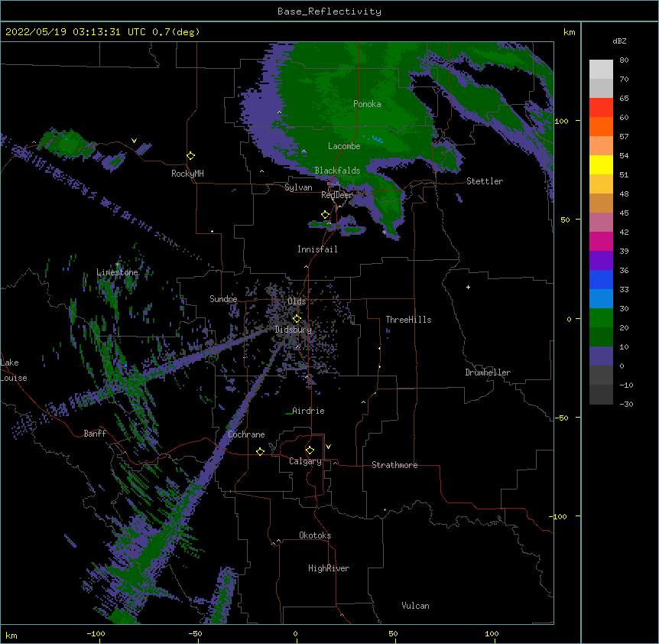Click the km unit label at top right

click(569, 32)
